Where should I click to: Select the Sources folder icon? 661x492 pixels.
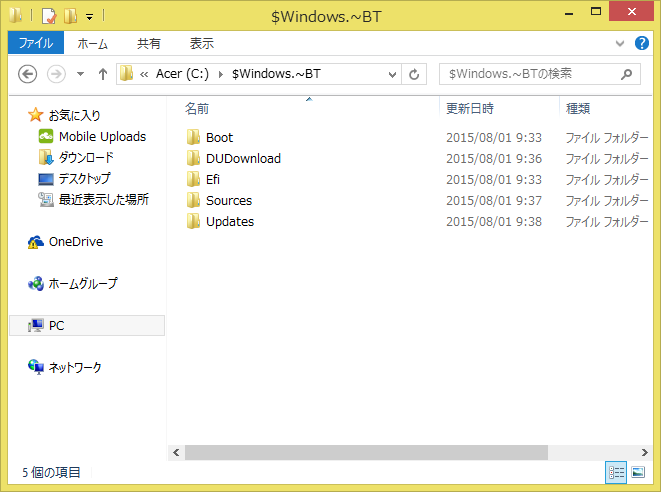(x=193, y=200)
